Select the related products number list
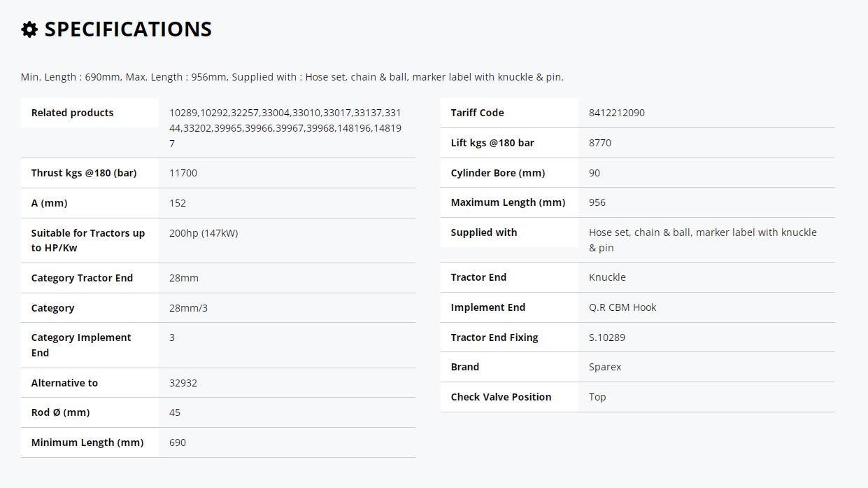The height and width of the screenshot is (488, 868). click(285, 128)
